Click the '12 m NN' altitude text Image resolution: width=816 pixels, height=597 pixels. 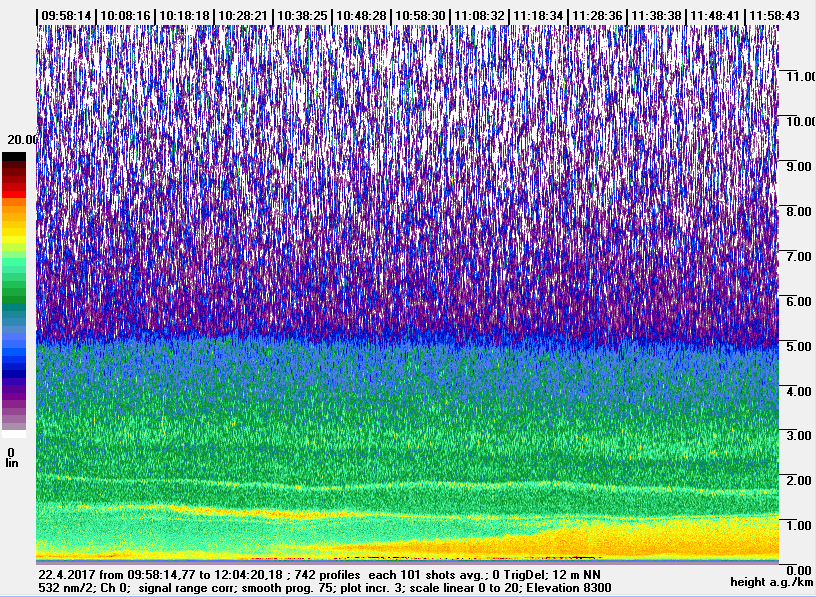(x=577, y=575)
